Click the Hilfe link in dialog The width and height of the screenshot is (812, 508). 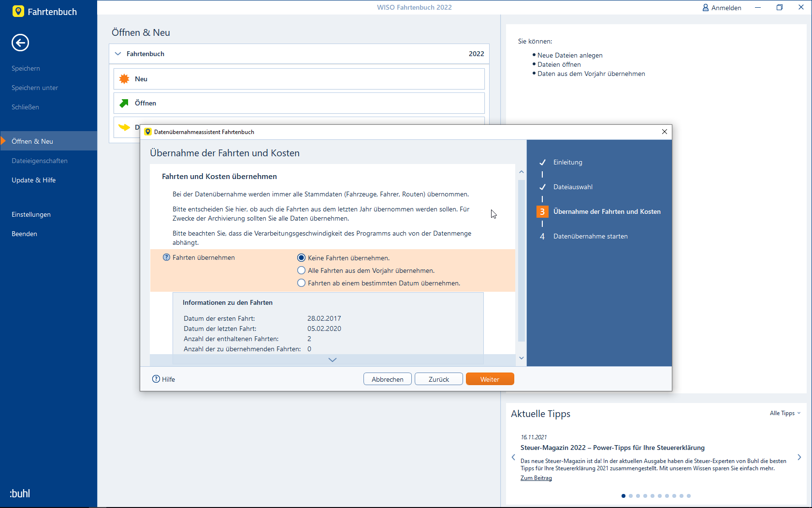[169, 379]
